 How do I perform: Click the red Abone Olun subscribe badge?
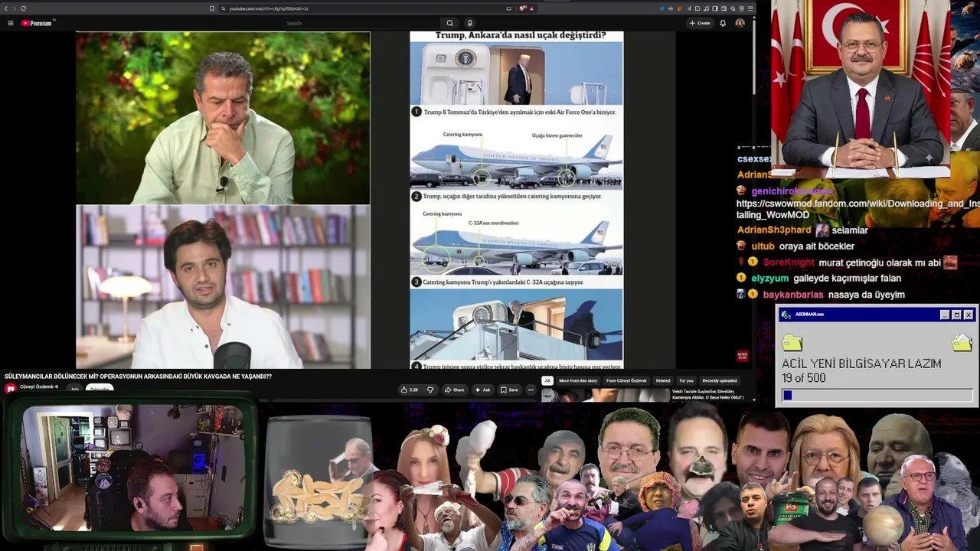[x=742, y=356]
